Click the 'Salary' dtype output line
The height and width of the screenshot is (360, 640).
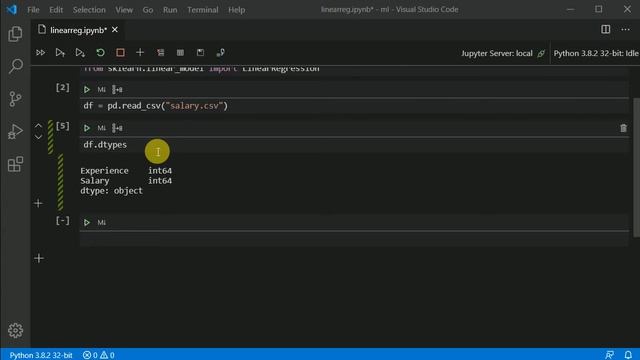[126, 180]
